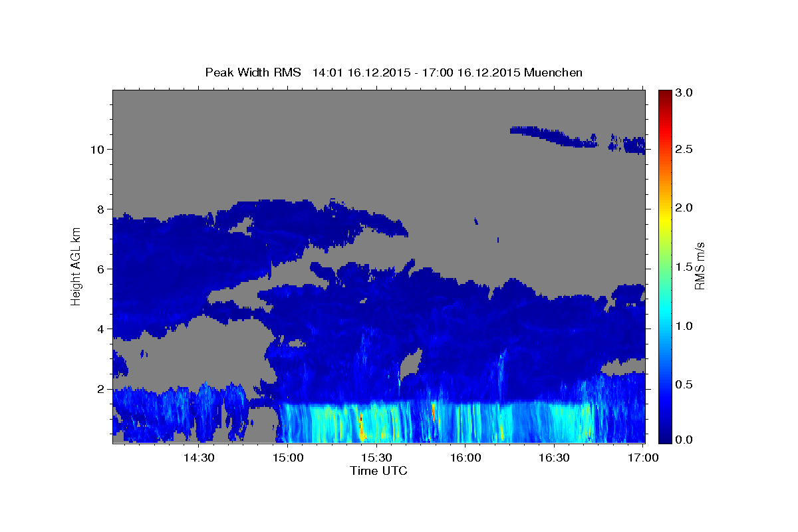Click the 15:30 time tick label
Screen dimensions: 798x532
click(377, 458)
